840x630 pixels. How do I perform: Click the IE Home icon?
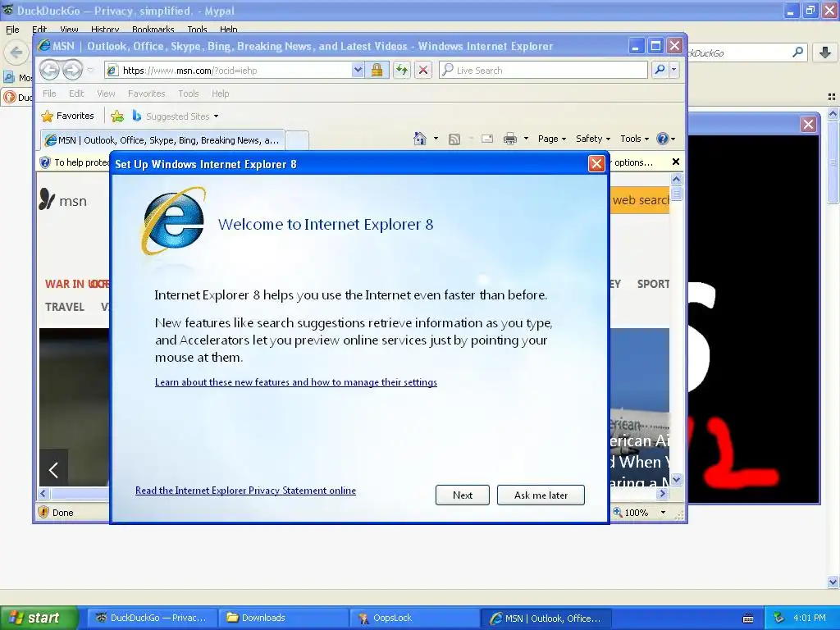click(x=420, y=139)
